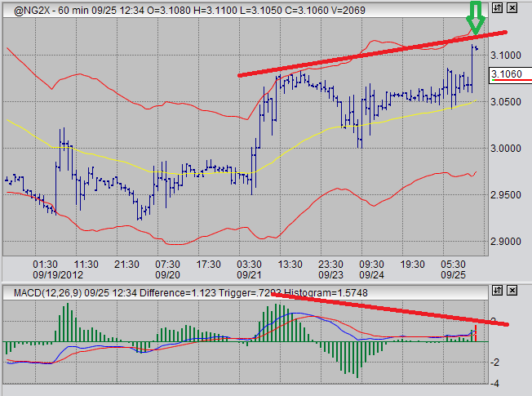Click the 03:30 09/21 time label

coord(249,269)
